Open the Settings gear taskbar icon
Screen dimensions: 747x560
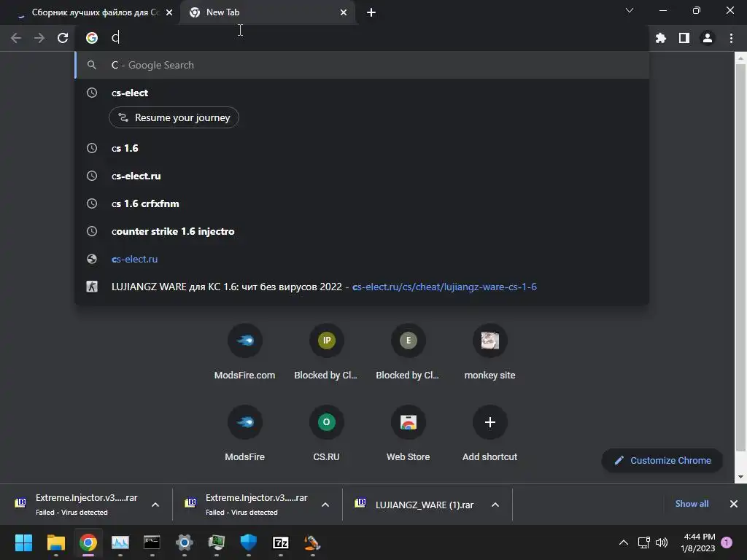[x=185, y=542]
